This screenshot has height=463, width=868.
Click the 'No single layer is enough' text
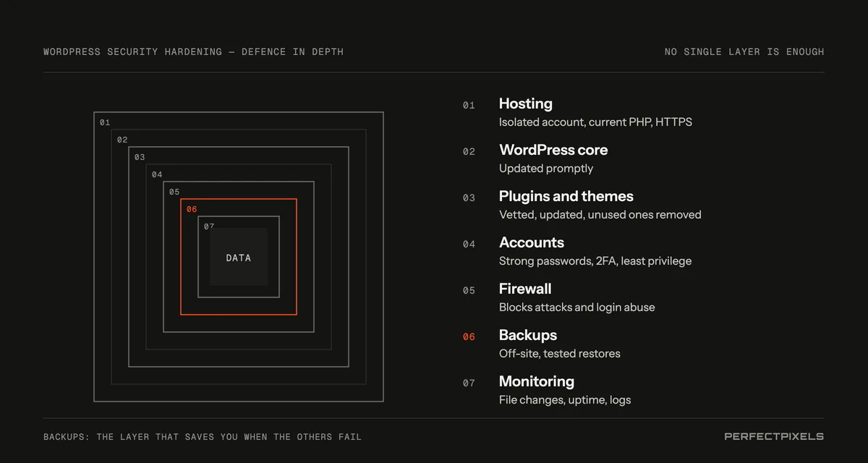(x=744, y=52)
